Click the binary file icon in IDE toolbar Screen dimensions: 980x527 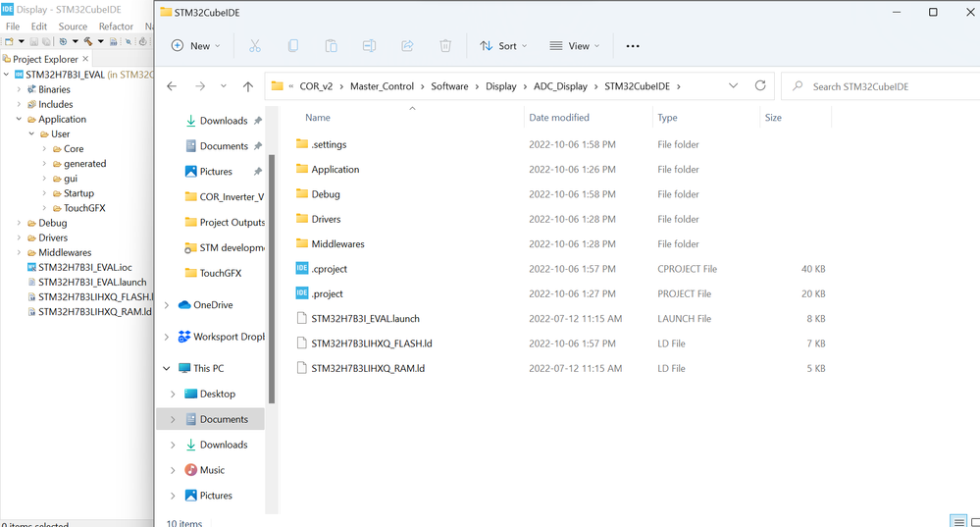tap(113, 42)
